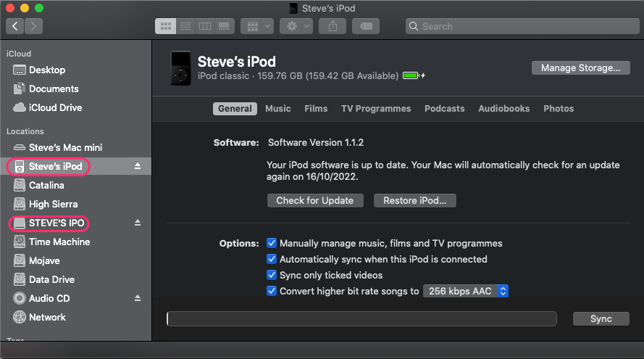This screenshot has width=644, height=359.
Task: Switch to the TV Programmes tab
Action: point(376,109)
